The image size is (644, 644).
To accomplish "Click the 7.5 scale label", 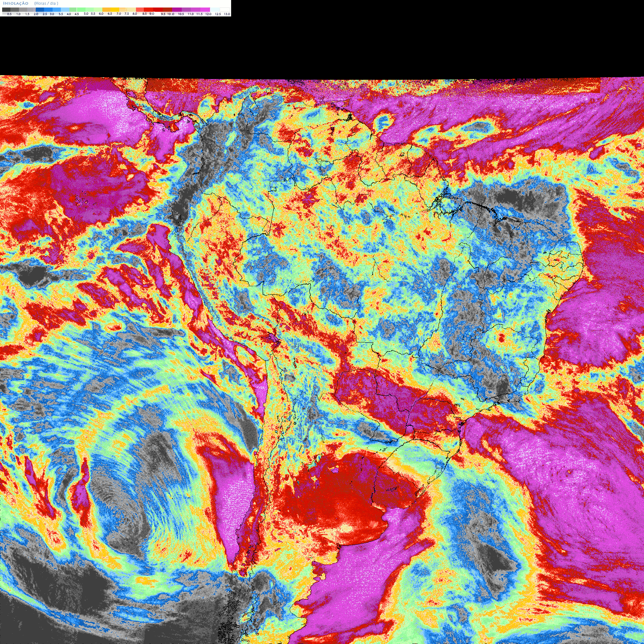I will tap(127, 14).
